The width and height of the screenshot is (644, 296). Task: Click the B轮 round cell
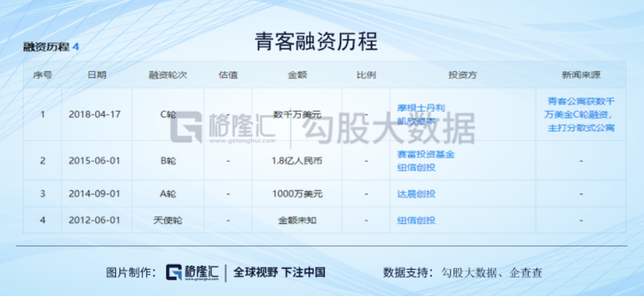click(x=168, y=161)
